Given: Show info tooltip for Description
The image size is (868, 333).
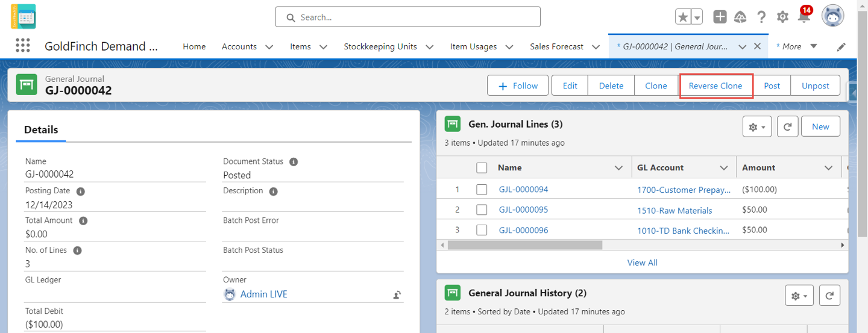Looking at the screenshot, I should (273, 191).
